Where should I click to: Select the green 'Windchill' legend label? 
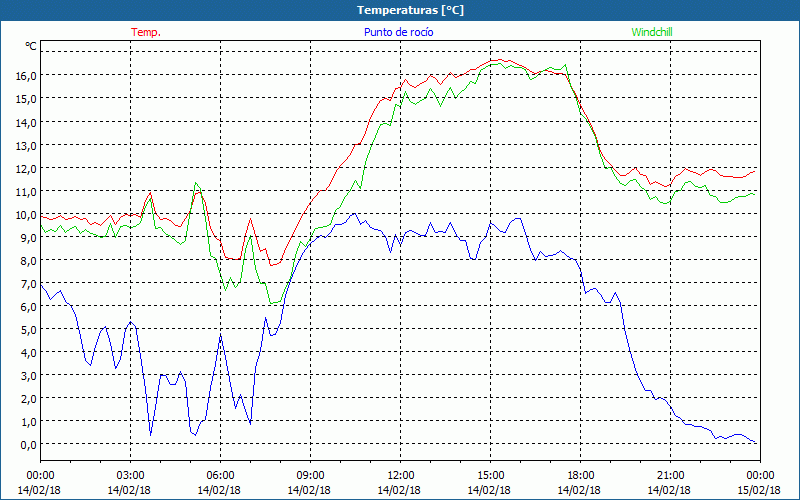click(652, 32)
